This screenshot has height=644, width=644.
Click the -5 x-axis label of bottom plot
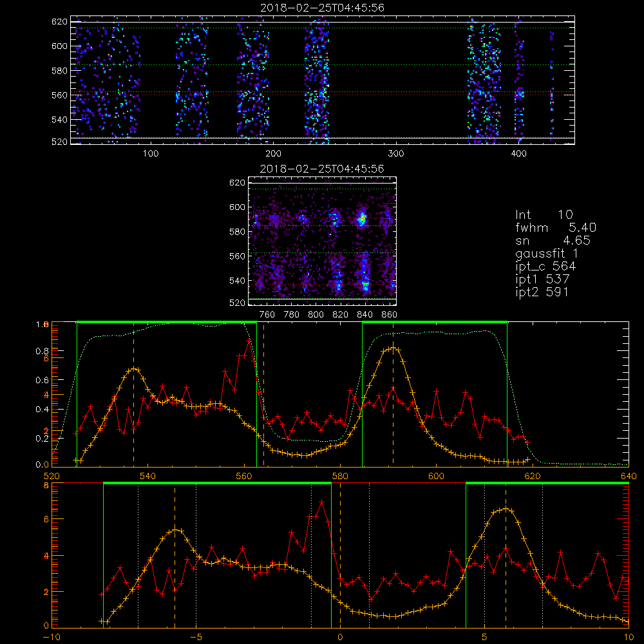point(196,638)
